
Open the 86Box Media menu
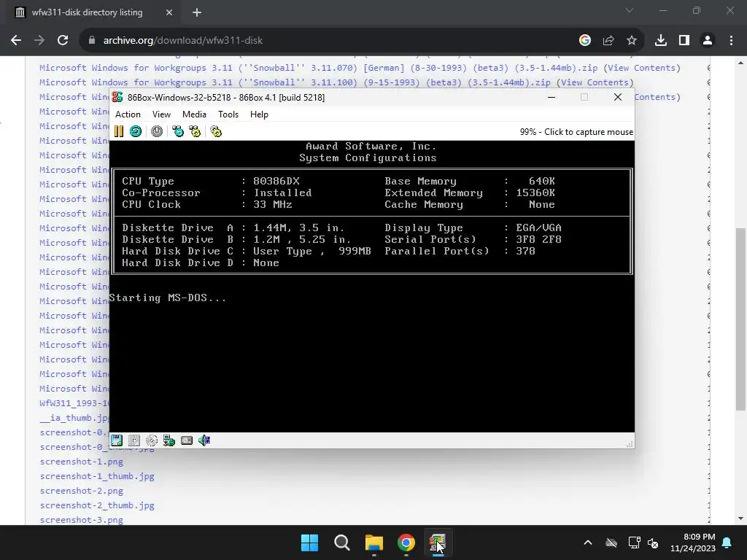click(x=194, y=114)
